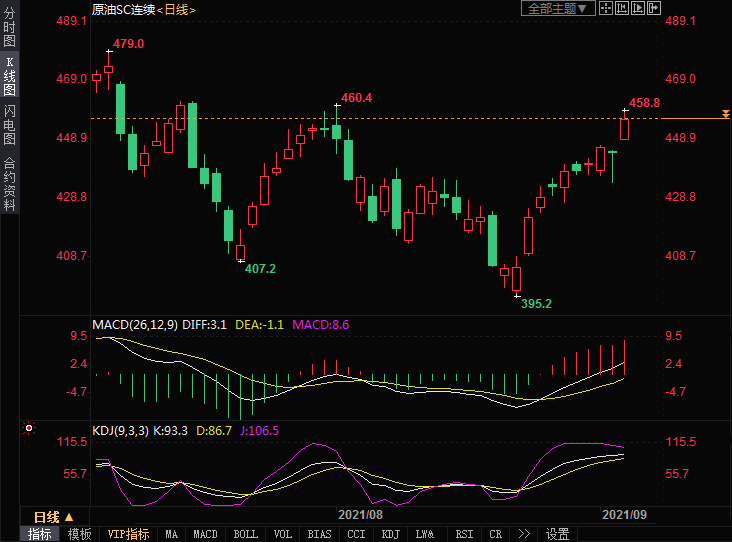Click the orange double-arrow price marker
Screen dimensions: 732x542
pyautogui.click(x=725, y=116)
